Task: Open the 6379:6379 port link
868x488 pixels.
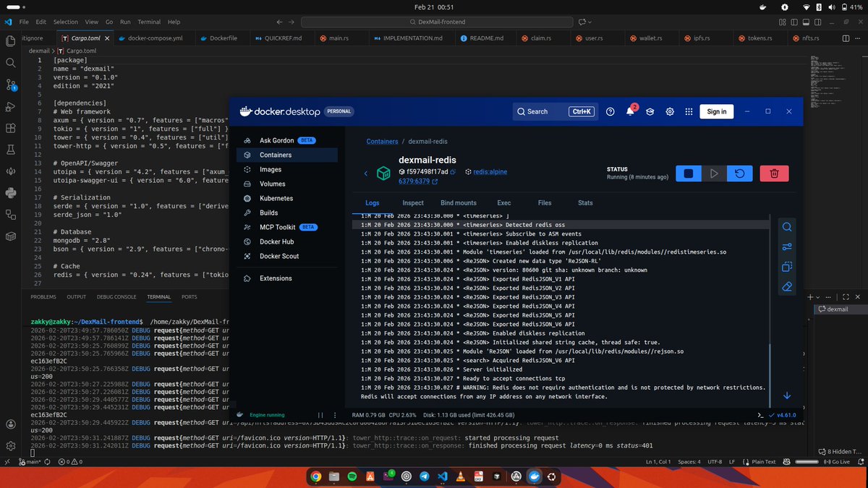Action: (x=414, y=182)
